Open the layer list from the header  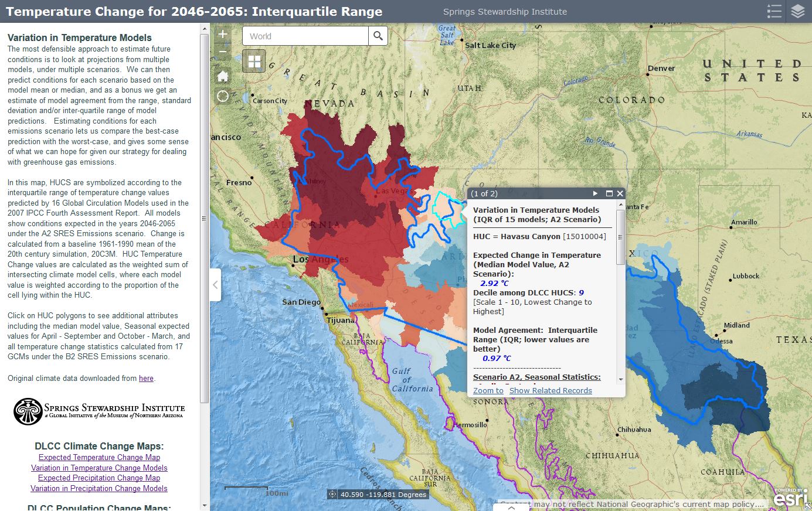pyautogui.click(x=798, y=11)
